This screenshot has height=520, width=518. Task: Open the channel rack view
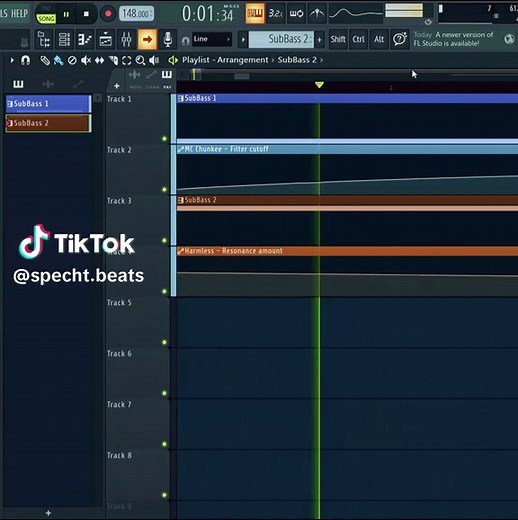pyautogui.click(x=64, y=39)
